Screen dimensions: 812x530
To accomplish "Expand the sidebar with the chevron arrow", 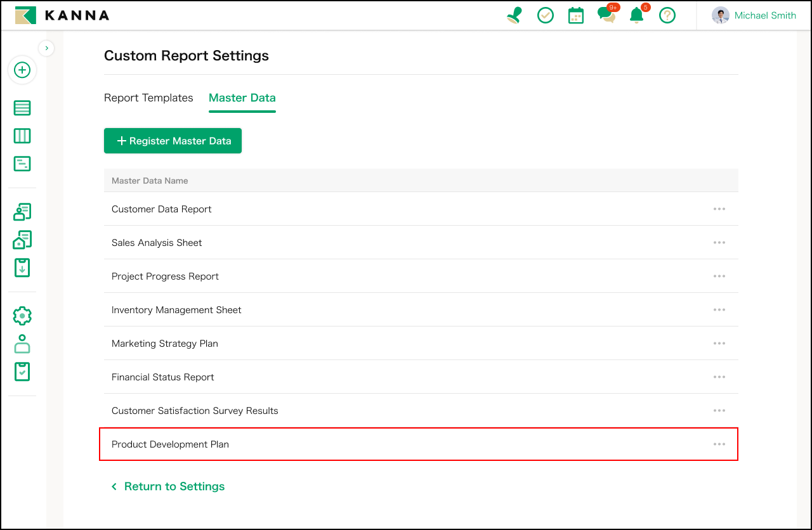I will tap(46, 48).
